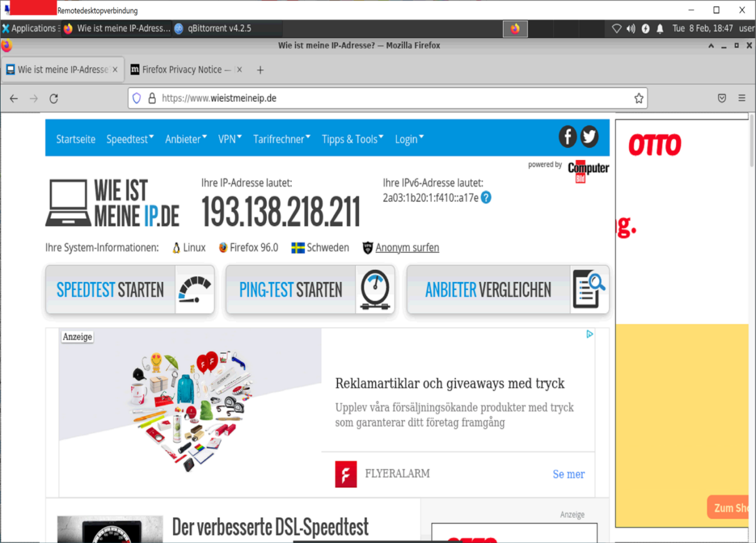Click the Save to Pocket icon

(x=722, y=98)
